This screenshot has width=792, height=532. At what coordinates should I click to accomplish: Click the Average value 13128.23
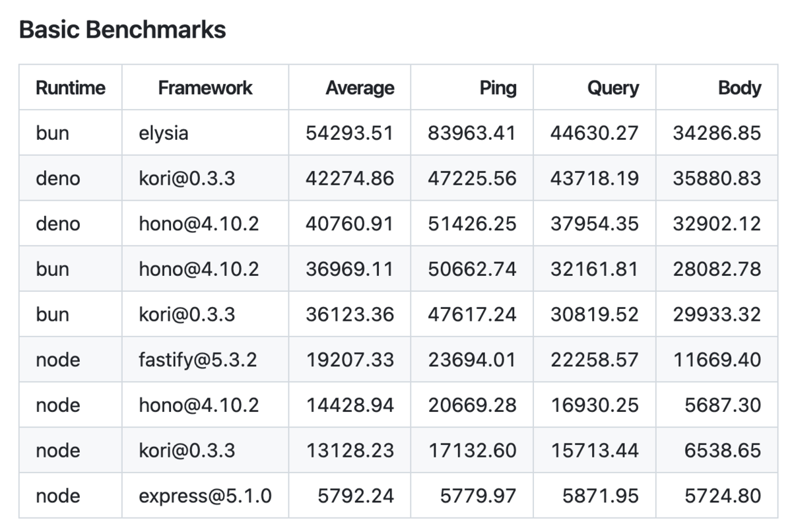tap(350, 450)
